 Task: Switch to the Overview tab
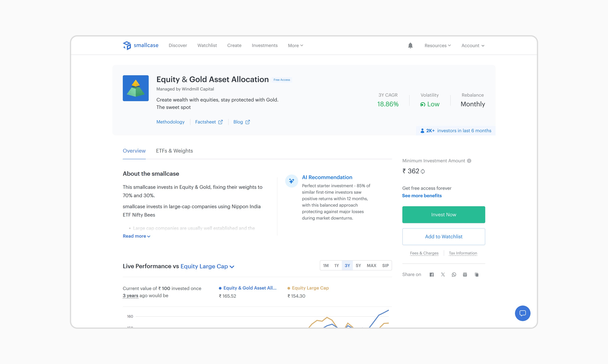pos(134,151)
